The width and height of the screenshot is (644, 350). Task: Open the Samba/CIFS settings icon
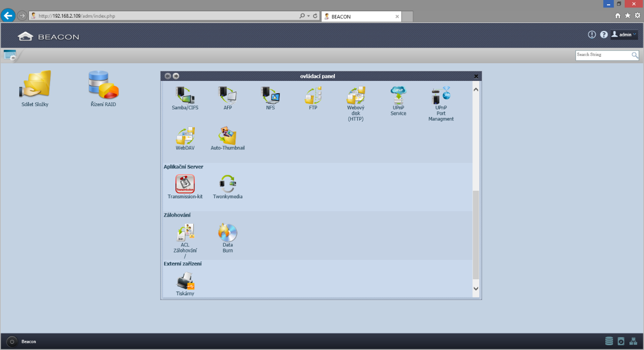(185, 95)
